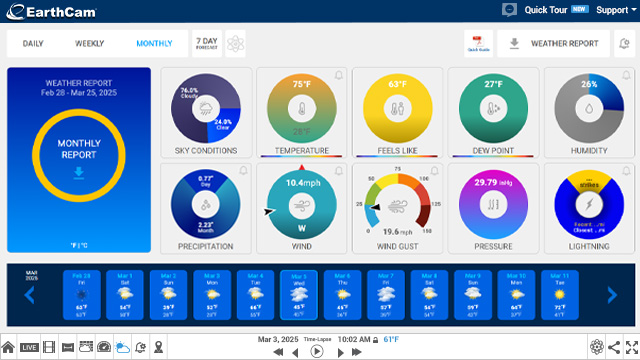The height and width of the screenshot is (360, 640).
Task: Open the alert settings bell-gear icon top right
Action: (624, 44)
